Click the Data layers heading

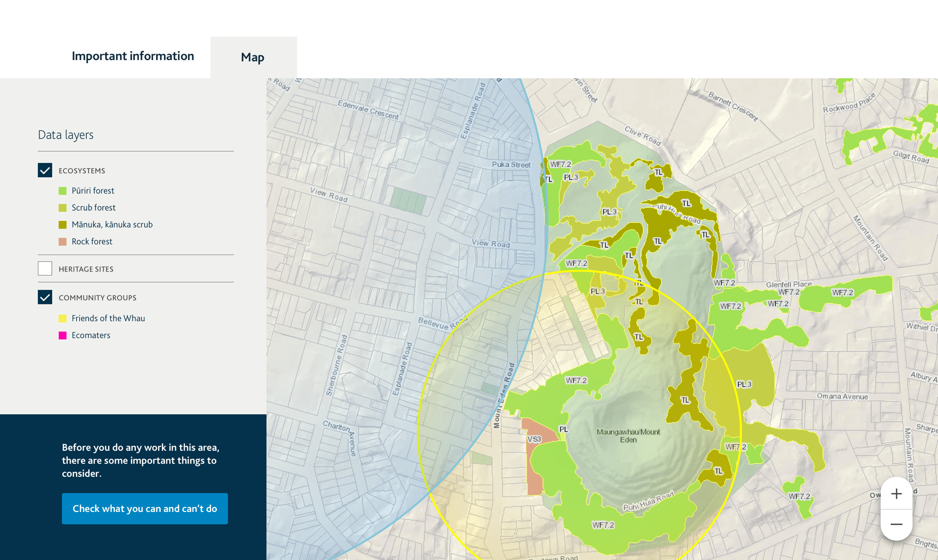click(66, 135)
